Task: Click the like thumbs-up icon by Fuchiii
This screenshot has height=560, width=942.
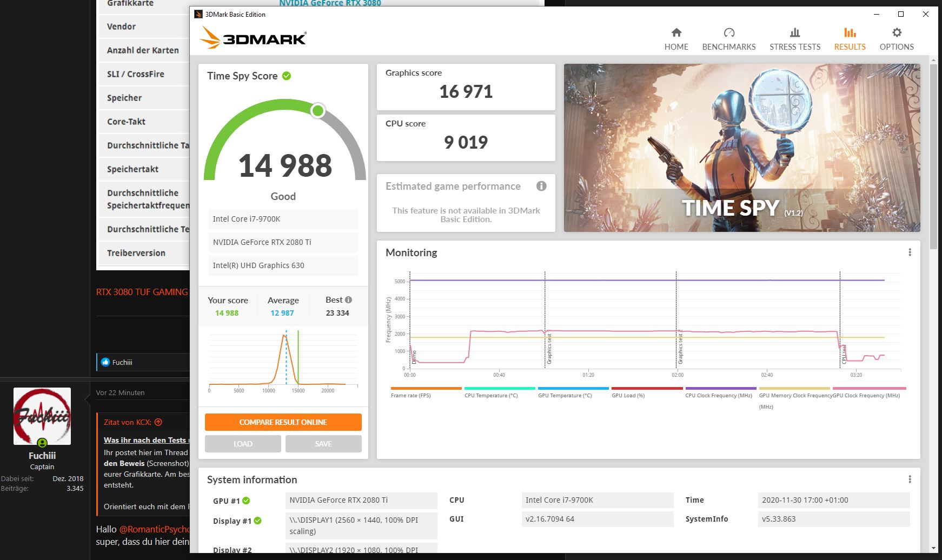Action: tap(105, 362)
